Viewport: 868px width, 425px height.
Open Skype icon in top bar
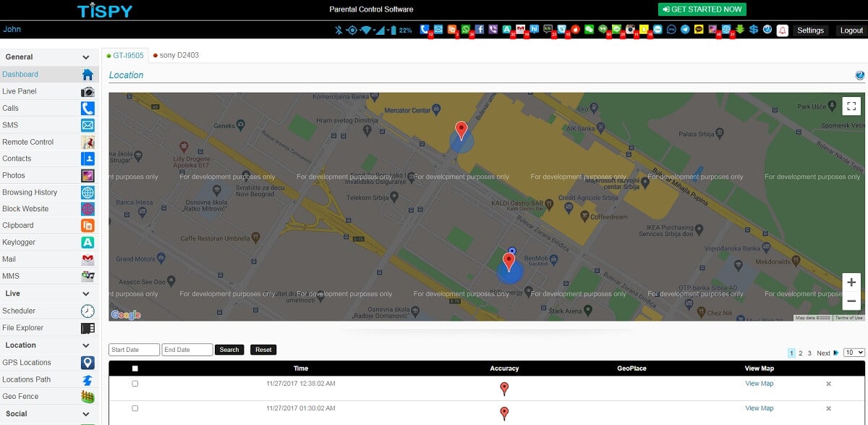(x=561, y=30)
